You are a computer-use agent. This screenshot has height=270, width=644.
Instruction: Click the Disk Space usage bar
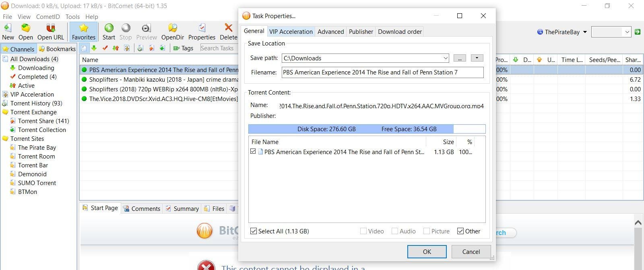(367, 129)
